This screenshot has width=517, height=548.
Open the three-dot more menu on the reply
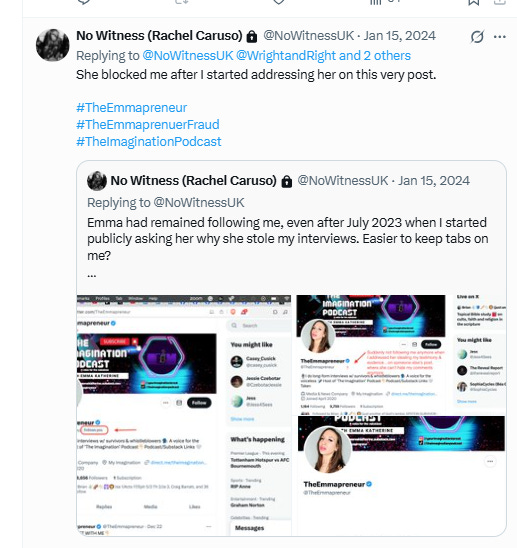pos(500,37)
